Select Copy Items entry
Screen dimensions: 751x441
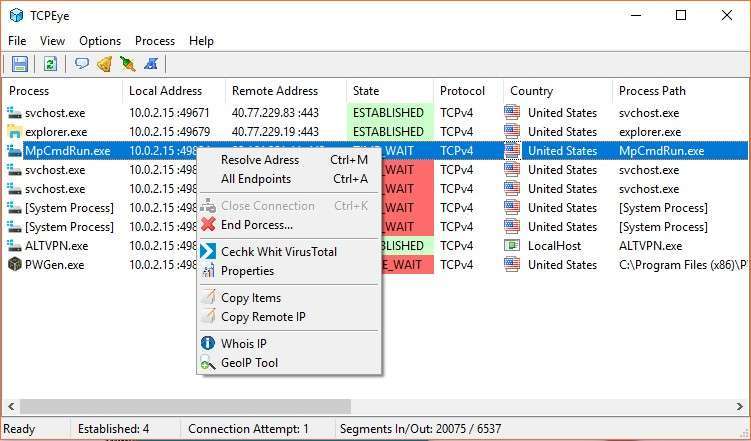pyautogui.click(x=289, y=297)
